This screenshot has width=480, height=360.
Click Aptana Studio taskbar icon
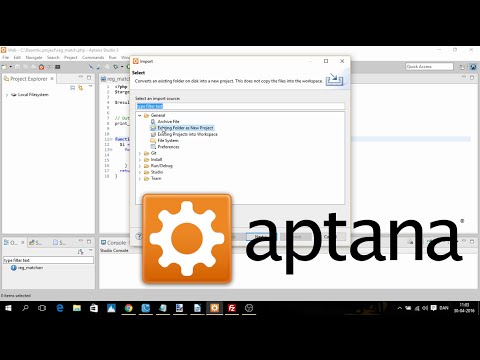tap(214, 308)
